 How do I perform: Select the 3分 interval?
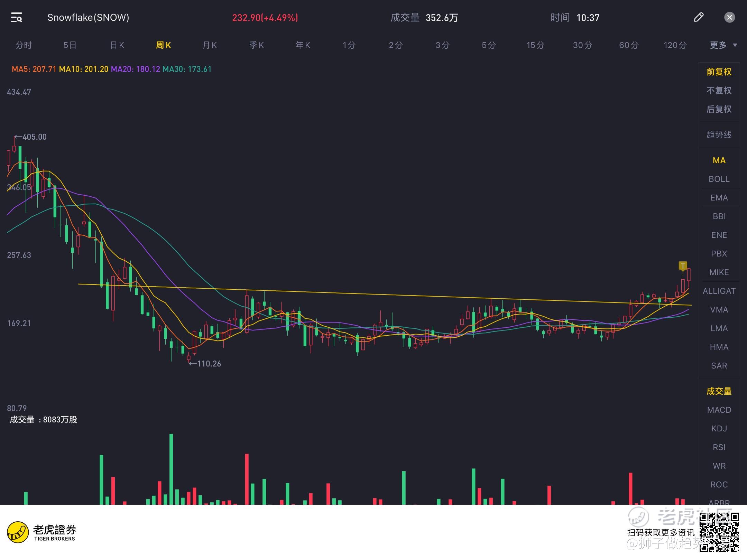pos(442,45)
